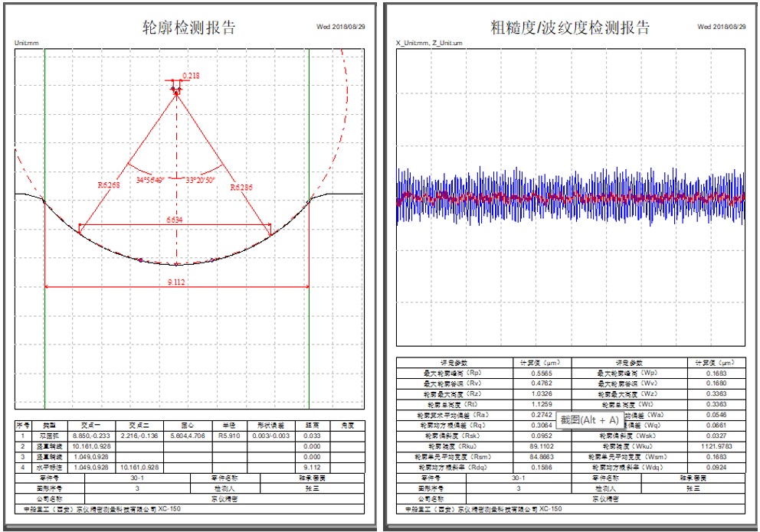
Task: Click the 截图(Alt + A) screenshot tooltip
Action: [589, 419]
